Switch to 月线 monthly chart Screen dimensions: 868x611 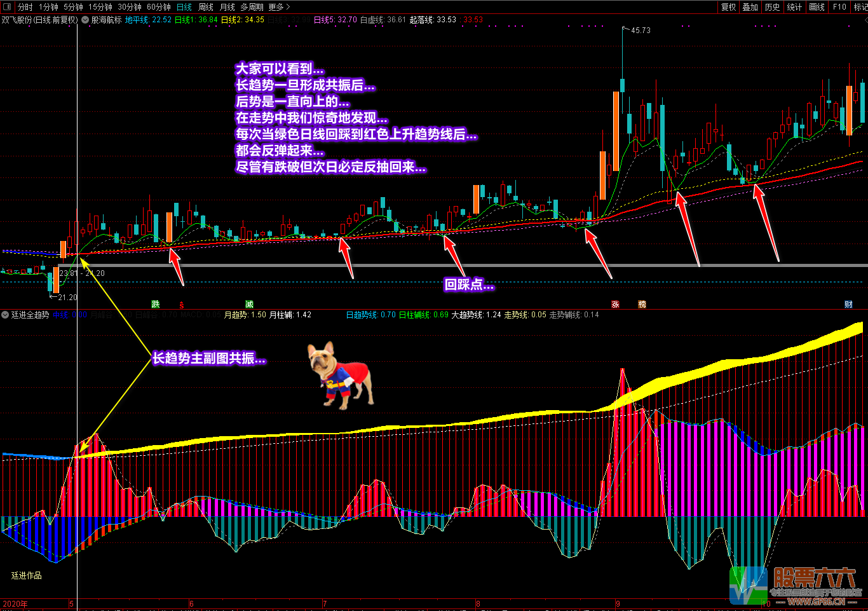pyautogui.click(x=227, y=7)
